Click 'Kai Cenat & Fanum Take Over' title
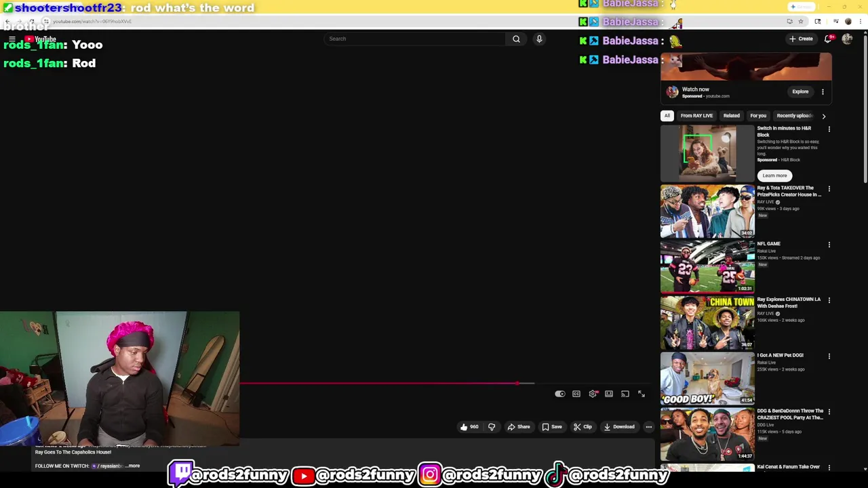Viewport: 868px width, 488px height. coord(788,467)
